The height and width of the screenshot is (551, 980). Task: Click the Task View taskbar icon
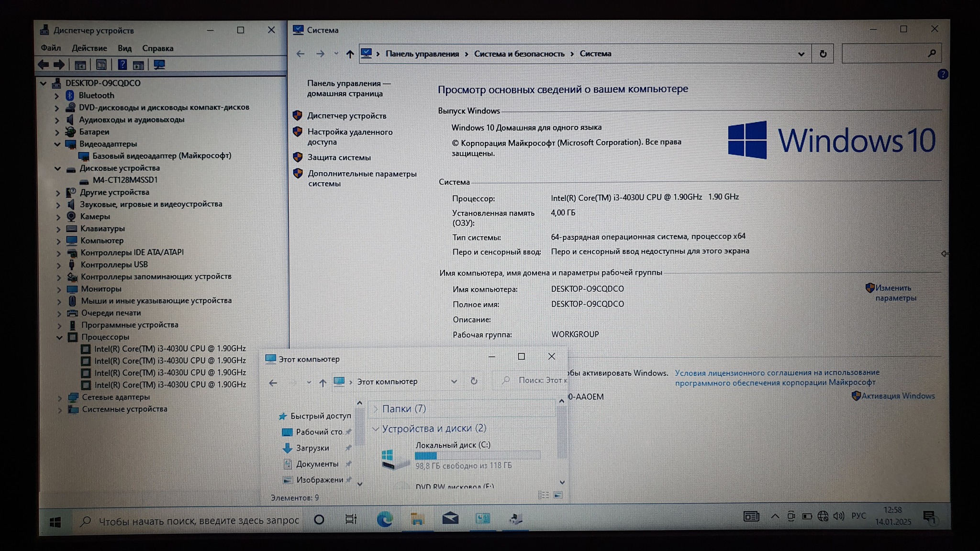[x=351, y=519]
